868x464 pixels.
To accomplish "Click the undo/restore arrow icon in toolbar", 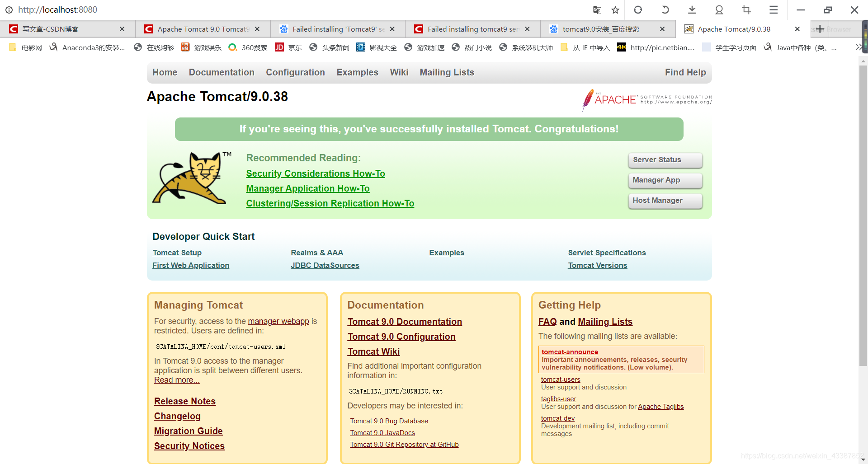I will [665, 10].
